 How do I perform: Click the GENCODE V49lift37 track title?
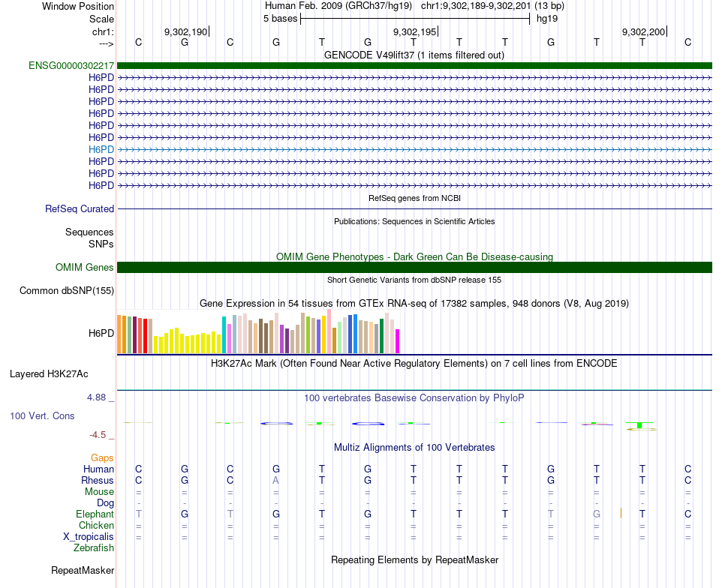414,55
